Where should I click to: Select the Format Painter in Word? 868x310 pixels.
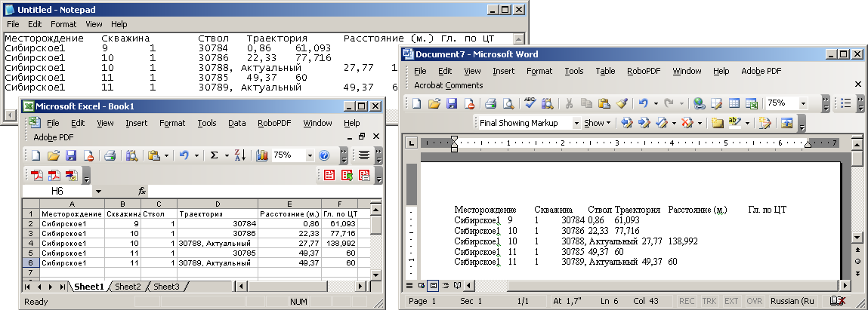point(621,103)
